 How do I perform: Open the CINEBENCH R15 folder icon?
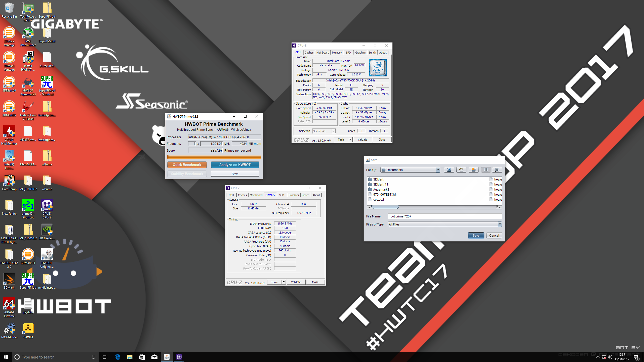point(9,234)
